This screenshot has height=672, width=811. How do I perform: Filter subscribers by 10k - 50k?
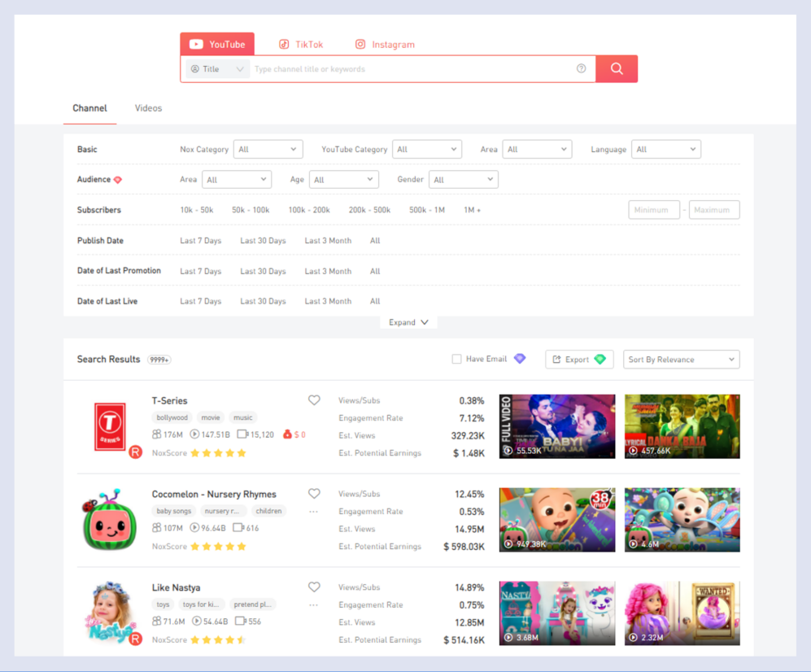pos(197,210)
